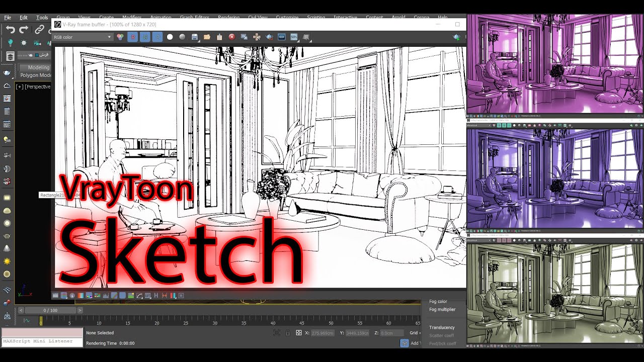Switch to monochromatic mode gray circle

pos(182,37)
